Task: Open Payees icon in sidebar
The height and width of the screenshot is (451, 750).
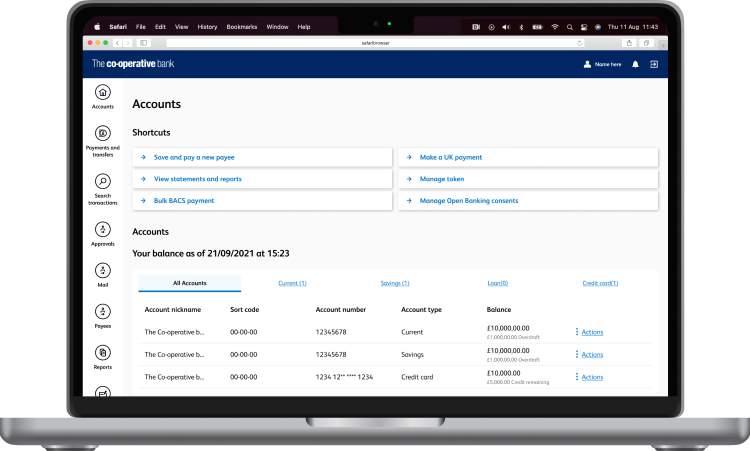Action: tap(102, 312)
